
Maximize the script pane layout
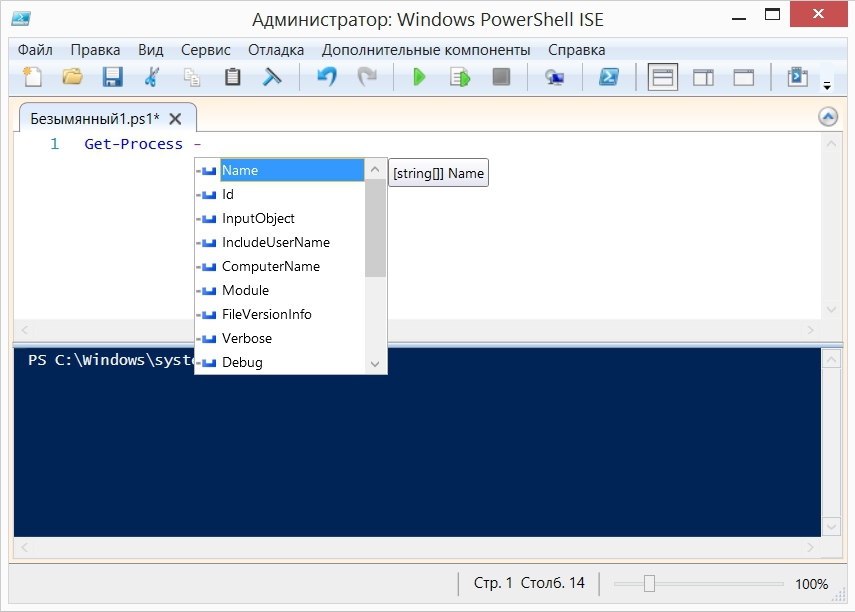point(743,77)
